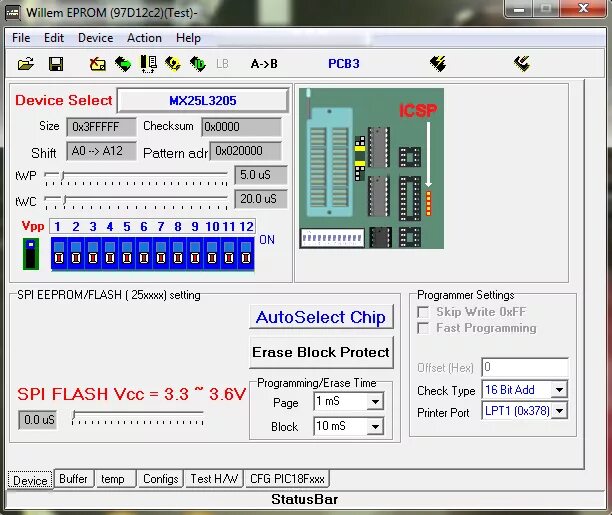Toggle the Vpp jumper switch
Viewport: 612px width, 515px height.
click(31, 254)
